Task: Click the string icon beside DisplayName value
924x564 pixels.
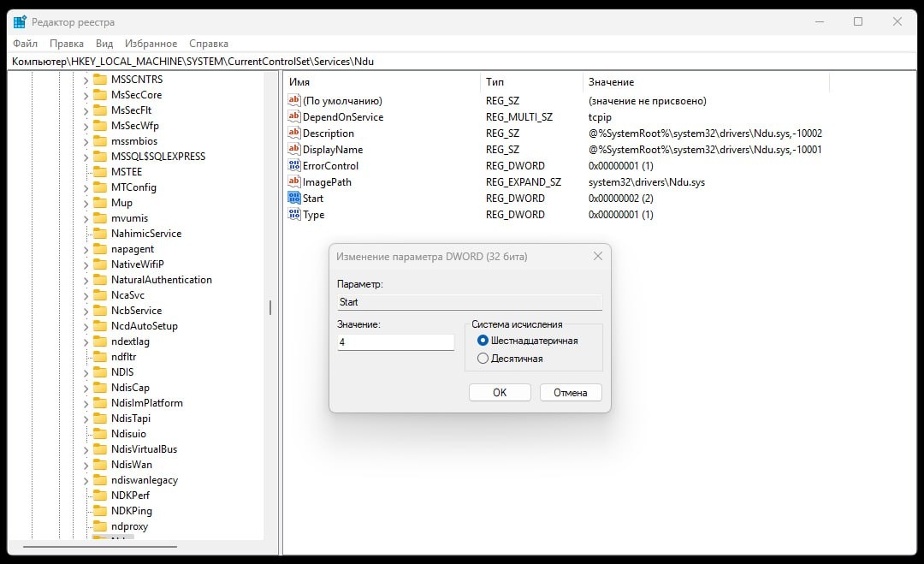Action: 294,149
